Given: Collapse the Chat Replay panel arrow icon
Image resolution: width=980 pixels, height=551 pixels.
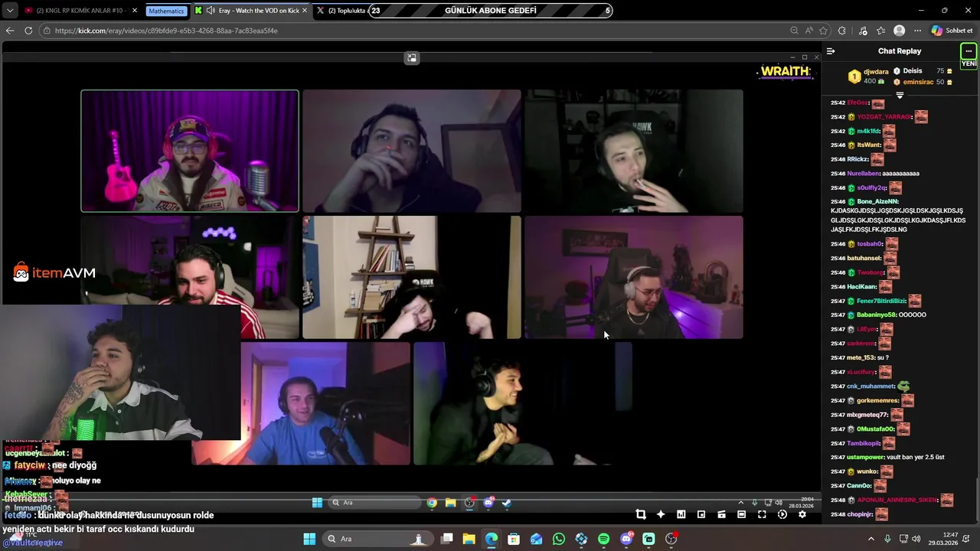Looking at the screenshot, I should [831, 51].
